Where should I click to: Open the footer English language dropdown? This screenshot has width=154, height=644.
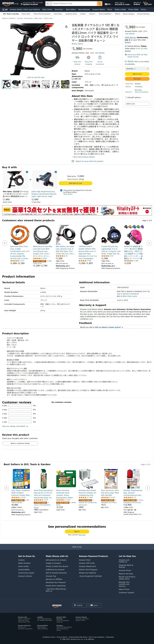coord(80,605)
